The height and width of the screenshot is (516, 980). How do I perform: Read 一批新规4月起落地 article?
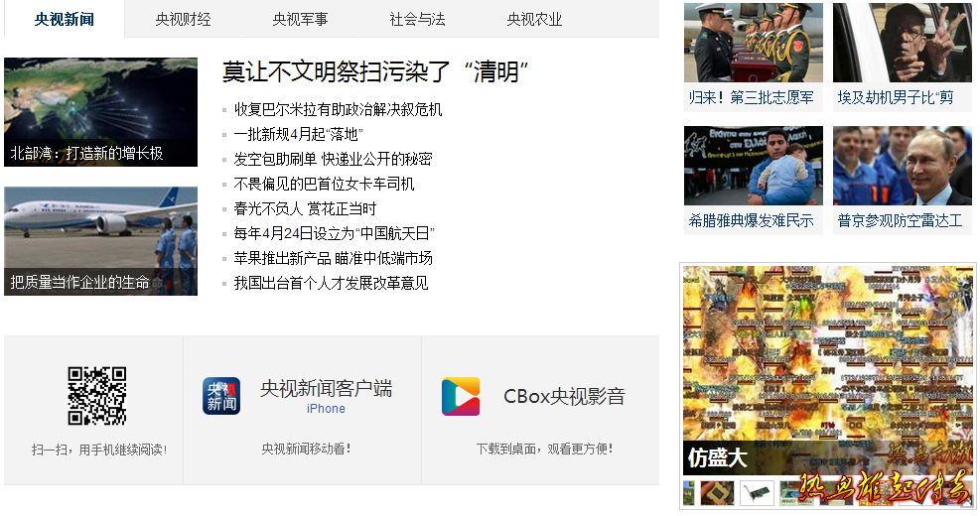tap(298, 134)
